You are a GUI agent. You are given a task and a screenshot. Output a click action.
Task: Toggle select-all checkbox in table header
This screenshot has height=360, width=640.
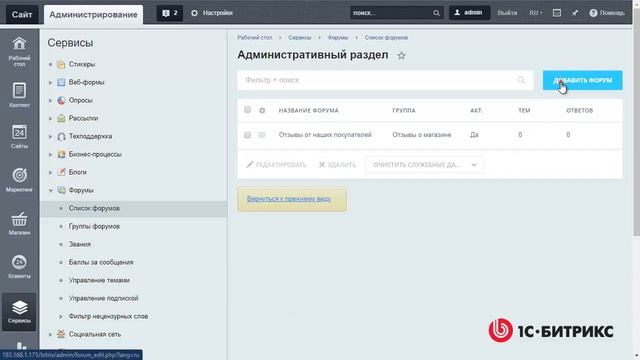coord(247,110)
